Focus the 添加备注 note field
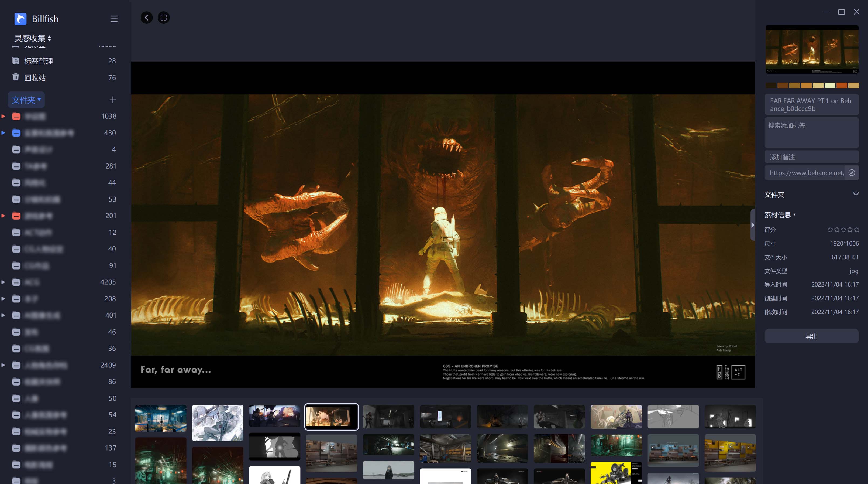 812,157
